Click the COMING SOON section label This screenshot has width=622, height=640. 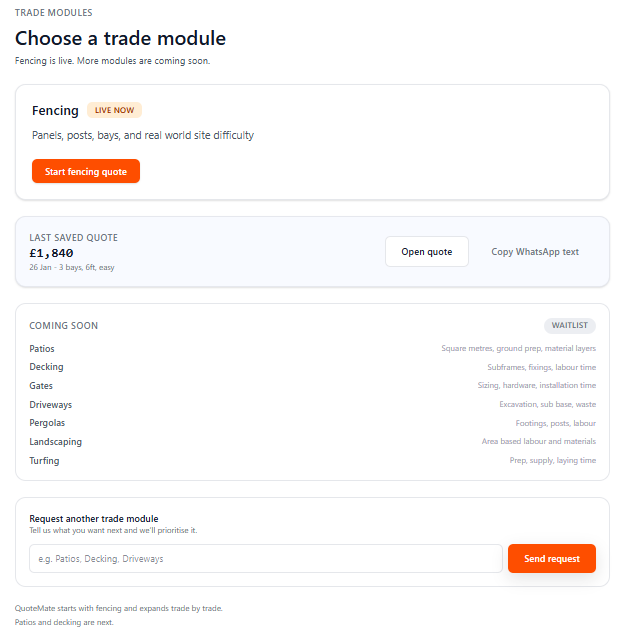click(64, 326)
